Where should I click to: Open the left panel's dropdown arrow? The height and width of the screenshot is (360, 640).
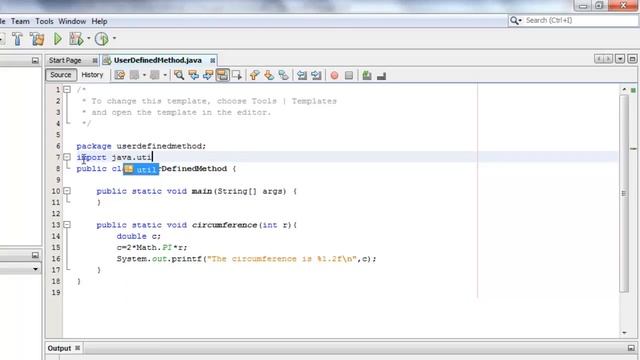(35, 269)
